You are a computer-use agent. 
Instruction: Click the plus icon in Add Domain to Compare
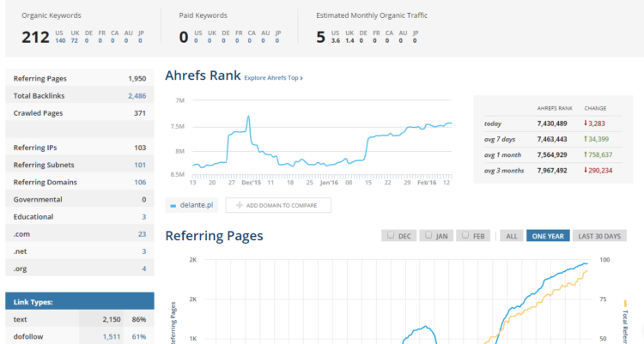pos(240,205)
